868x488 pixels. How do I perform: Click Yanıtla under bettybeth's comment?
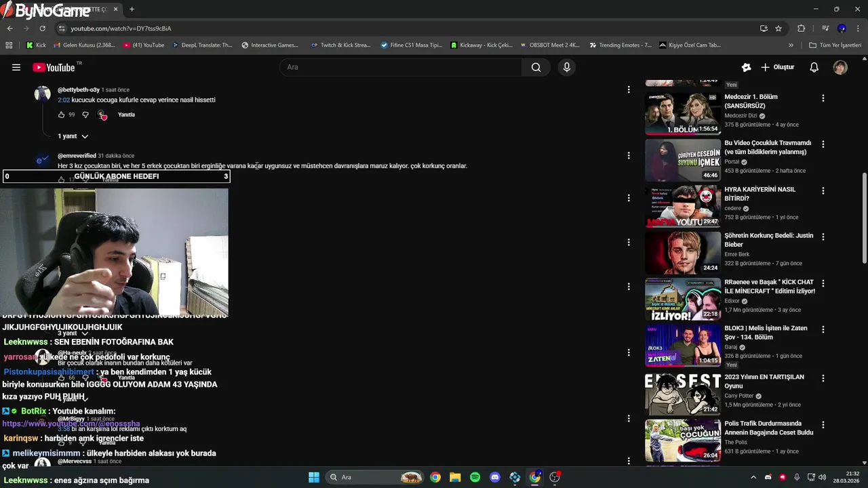point(126,115)
